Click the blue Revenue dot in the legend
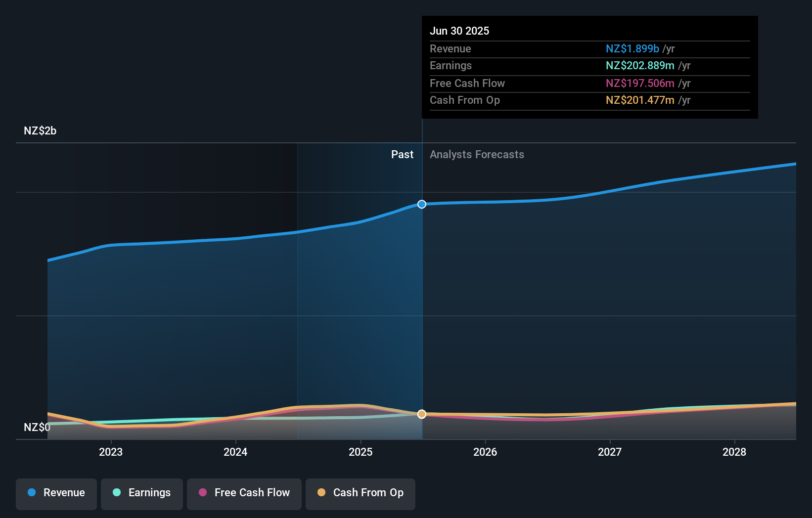 tap(33, 493)
